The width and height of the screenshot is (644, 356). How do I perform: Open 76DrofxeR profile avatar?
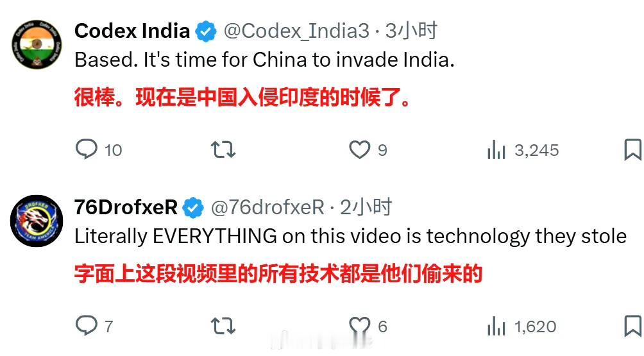tap(37, 221)
